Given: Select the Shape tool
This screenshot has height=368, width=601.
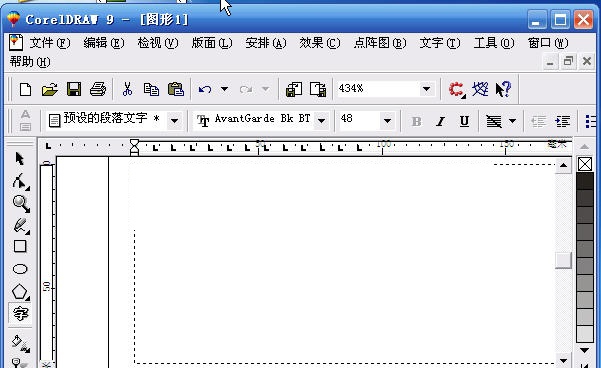Looking at the screenshot, I should pos(20,182).
